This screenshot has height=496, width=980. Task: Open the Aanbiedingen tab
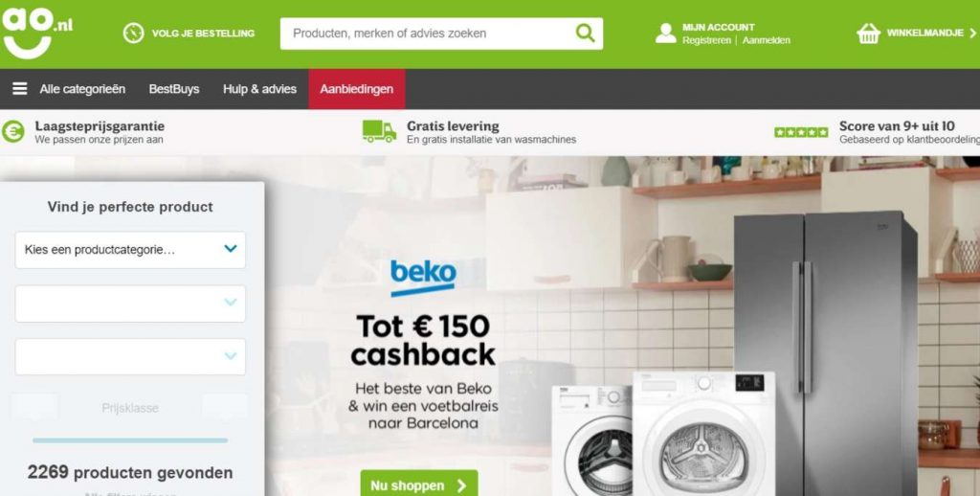[357, 89]
